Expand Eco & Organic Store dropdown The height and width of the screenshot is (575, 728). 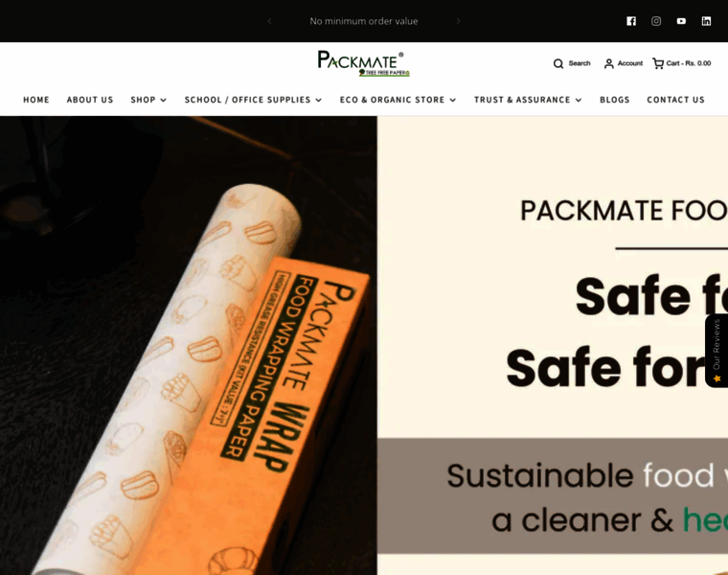coord(398,100)
